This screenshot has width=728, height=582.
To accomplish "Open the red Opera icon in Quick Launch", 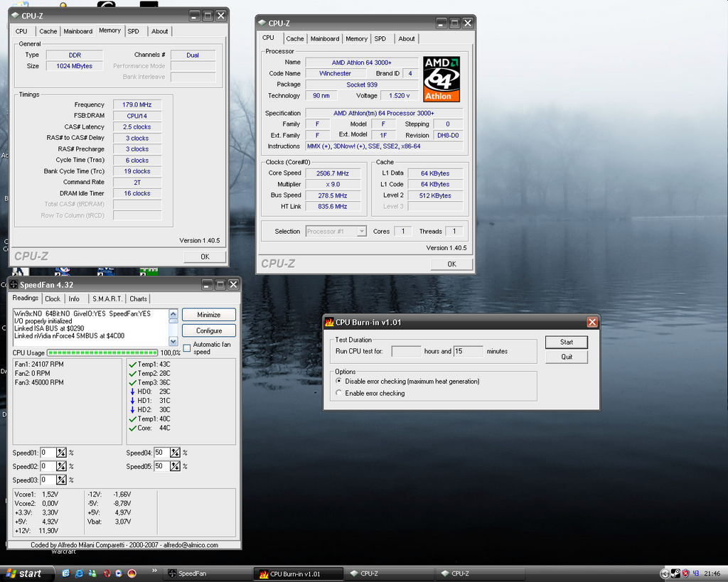I will (107, 573).
